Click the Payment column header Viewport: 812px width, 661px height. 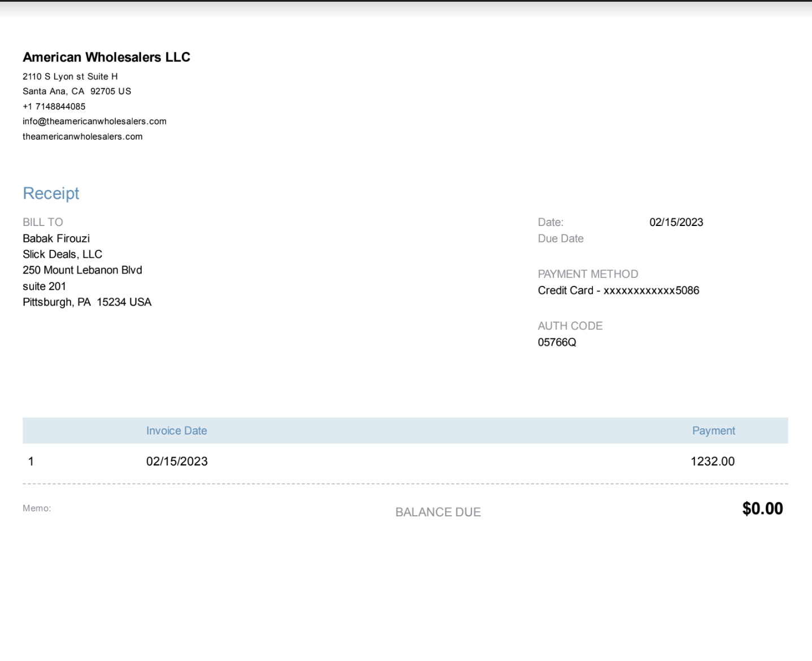pos(714,430)
